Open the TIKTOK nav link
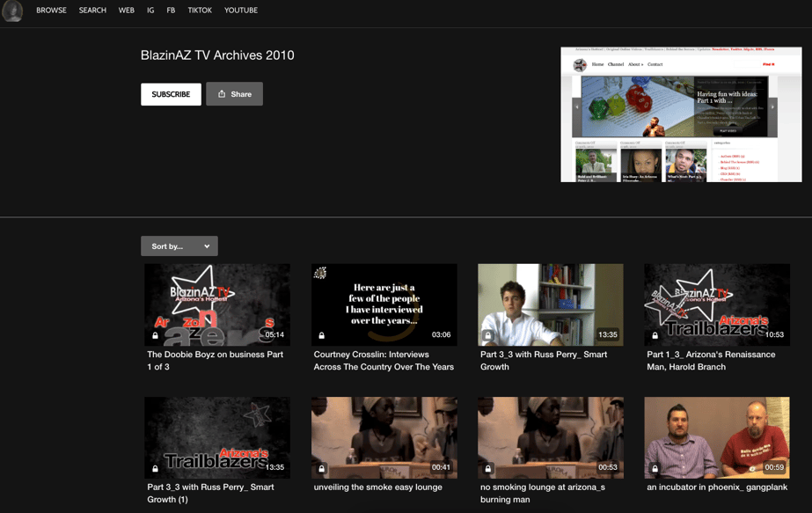812x513 pixels. [x=200, y=11]
